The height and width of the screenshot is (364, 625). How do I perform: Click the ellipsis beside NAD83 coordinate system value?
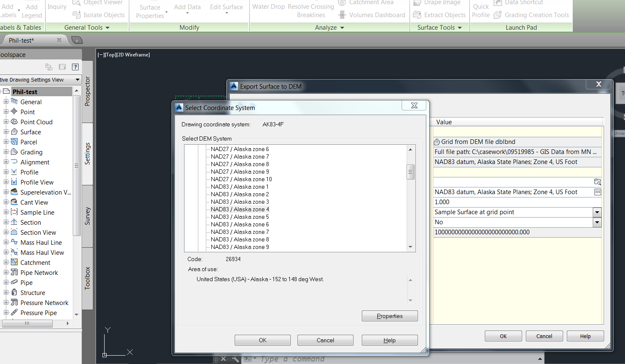pos(597,192)
